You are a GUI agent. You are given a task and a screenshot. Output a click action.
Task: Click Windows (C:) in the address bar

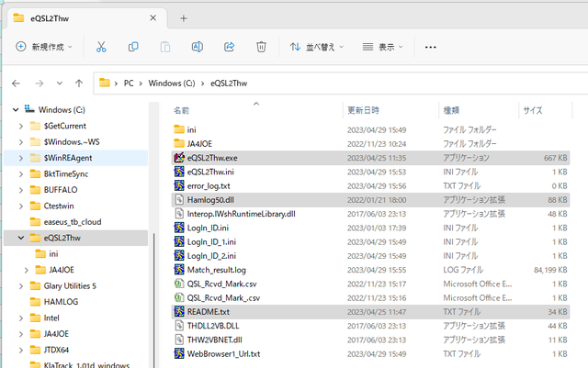coord(172,84)
